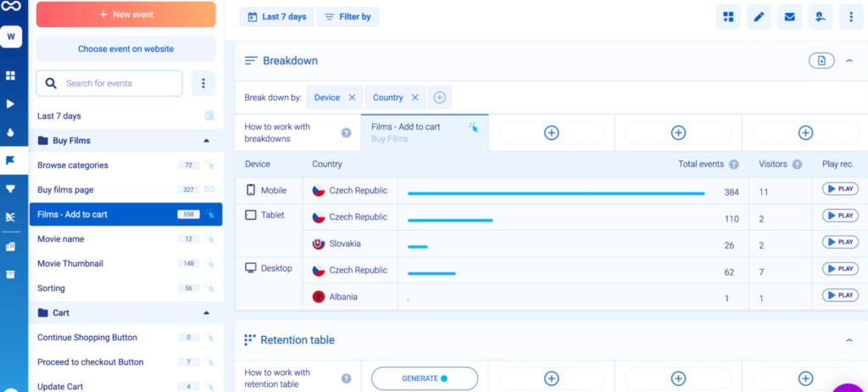
Task: Click the GENERATE retention button
Action: click(425, 378)
